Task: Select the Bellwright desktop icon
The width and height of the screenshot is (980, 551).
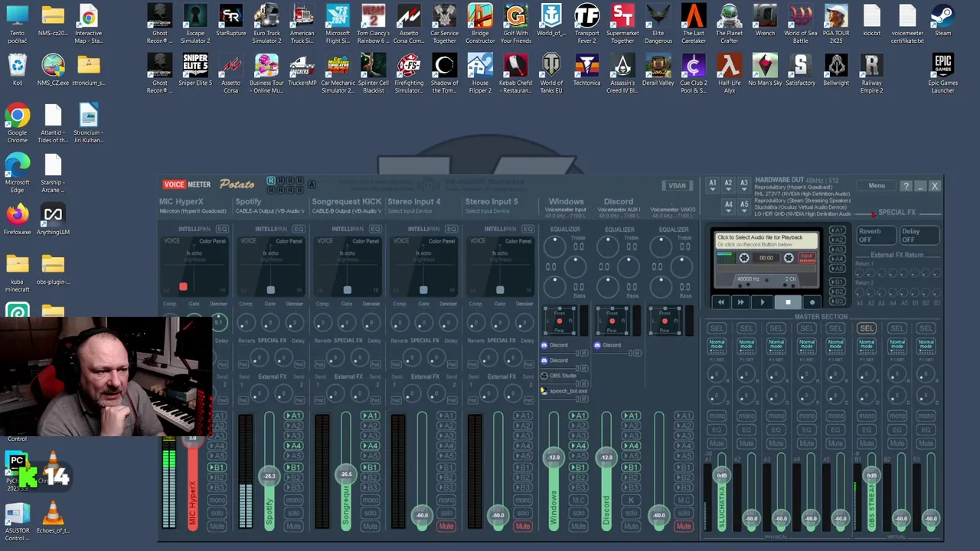Action: [x=836, y=70]
